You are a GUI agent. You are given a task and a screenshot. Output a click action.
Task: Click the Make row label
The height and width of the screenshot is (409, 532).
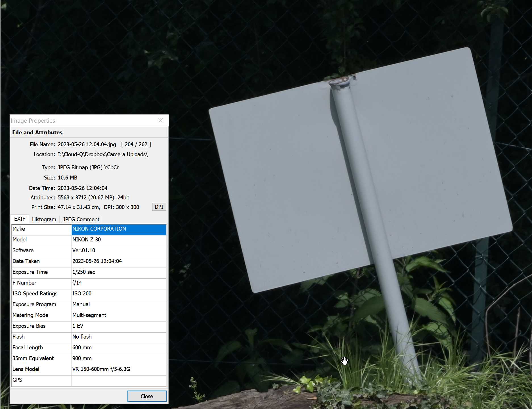pos(41,229)
